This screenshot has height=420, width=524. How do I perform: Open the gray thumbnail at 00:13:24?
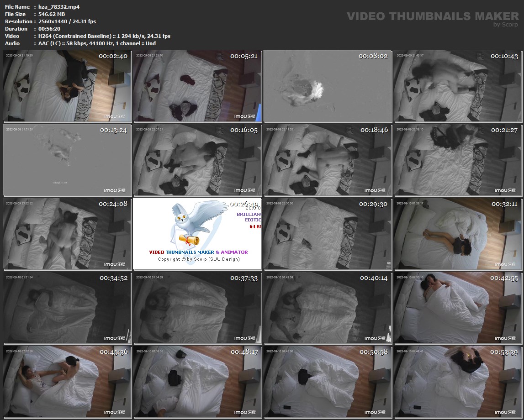[67, 160]
